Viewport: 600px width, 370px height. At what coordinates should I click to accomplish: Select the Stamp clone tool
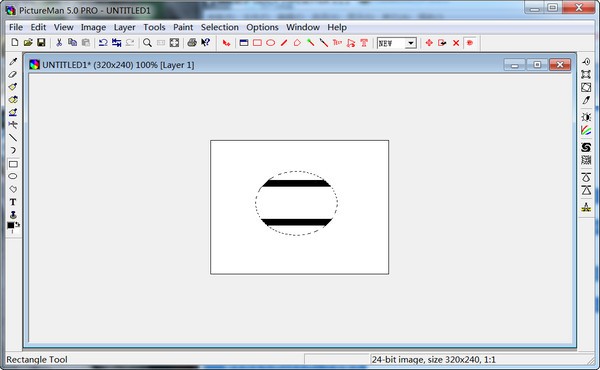point(13,214)
